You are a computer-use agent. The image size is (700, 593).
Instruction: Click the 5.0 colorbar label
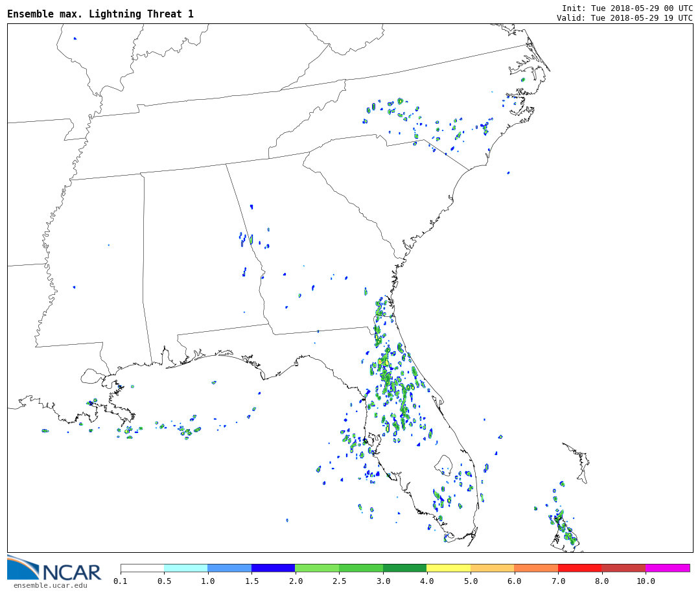(471, 581)
